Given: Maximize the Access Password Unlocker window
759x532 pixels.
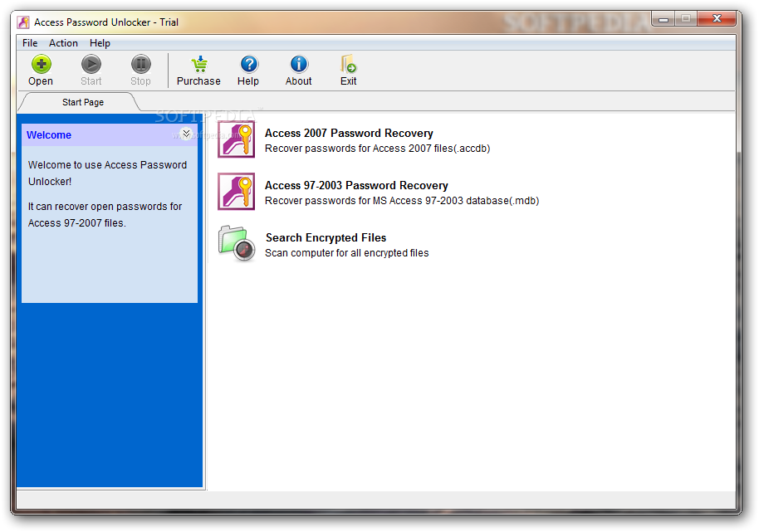Looking at the screenshot, I should [686, 19].
